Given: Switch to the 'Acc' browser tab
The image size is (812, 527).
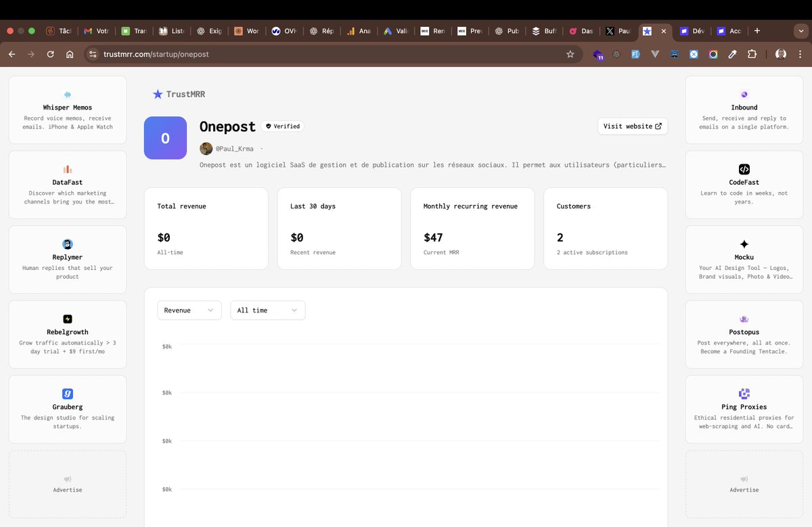Looking at the screenshot, I should tap(729, 31).
